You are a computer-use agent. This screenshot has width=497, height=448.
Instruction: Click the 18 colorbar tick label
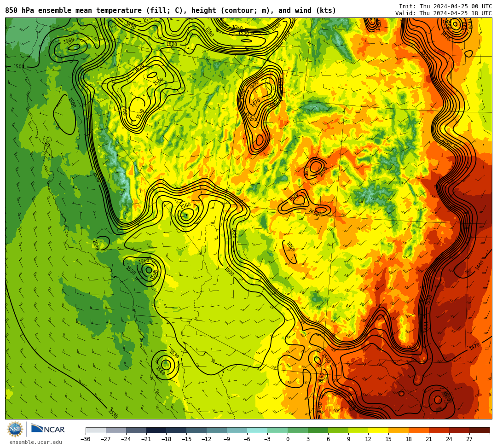pos(409,439)
